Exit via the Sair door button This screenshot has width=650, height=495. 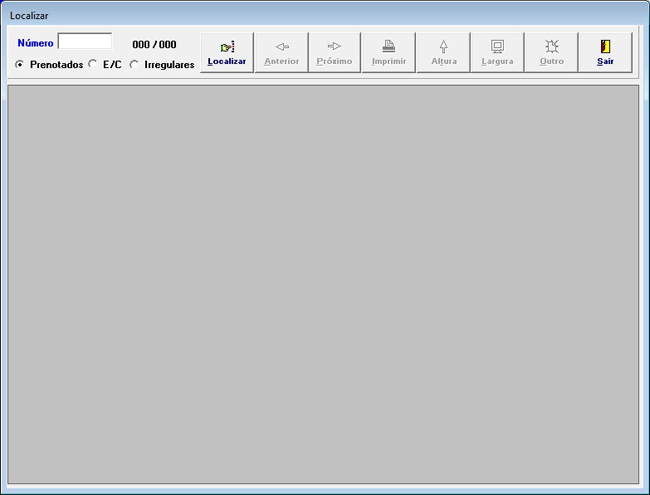pyautogui.click(x=606, y=53)
